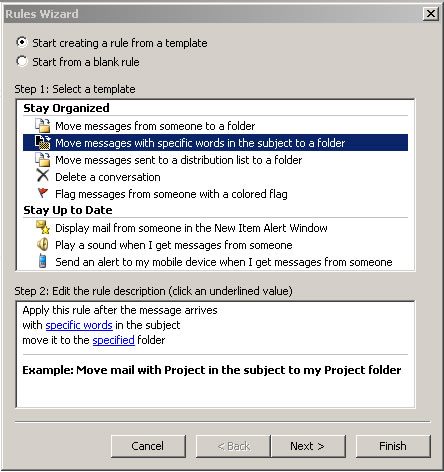Click the folder icon beside Move messages from someone
The height and width of the screenshot is (472, 444).
(x=42, y=126)
